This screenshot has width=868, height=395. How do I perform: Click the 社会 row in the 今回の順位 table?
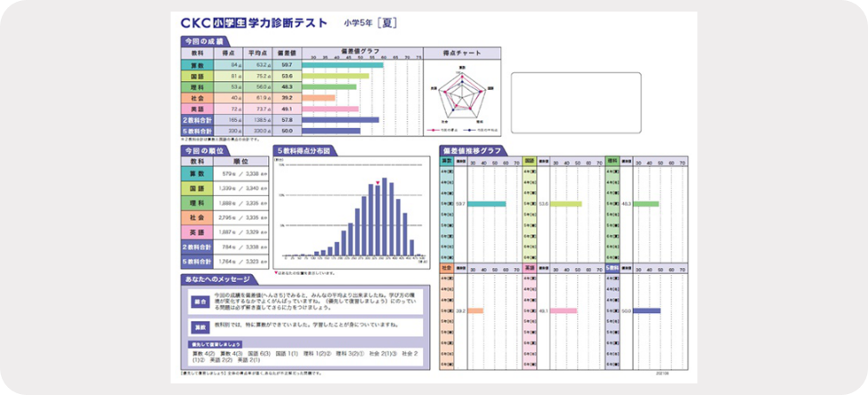pyautogui.click(x=197, y=217)
